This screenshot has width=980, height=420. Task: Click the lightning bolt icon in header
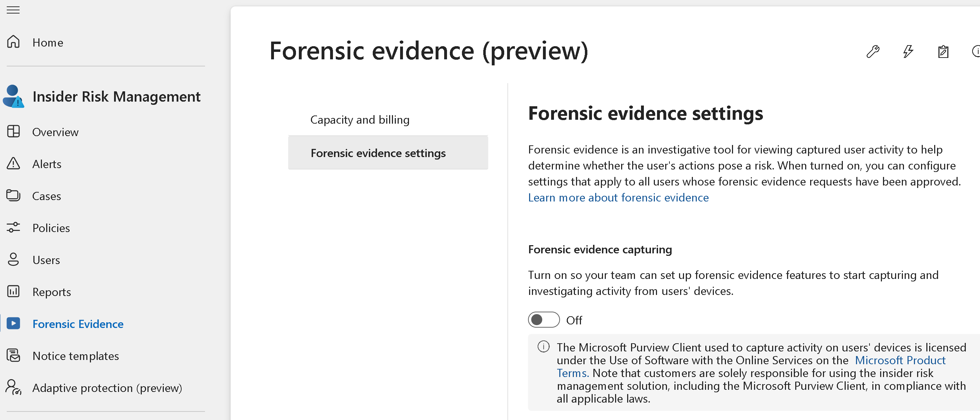(x=908, y=51)
